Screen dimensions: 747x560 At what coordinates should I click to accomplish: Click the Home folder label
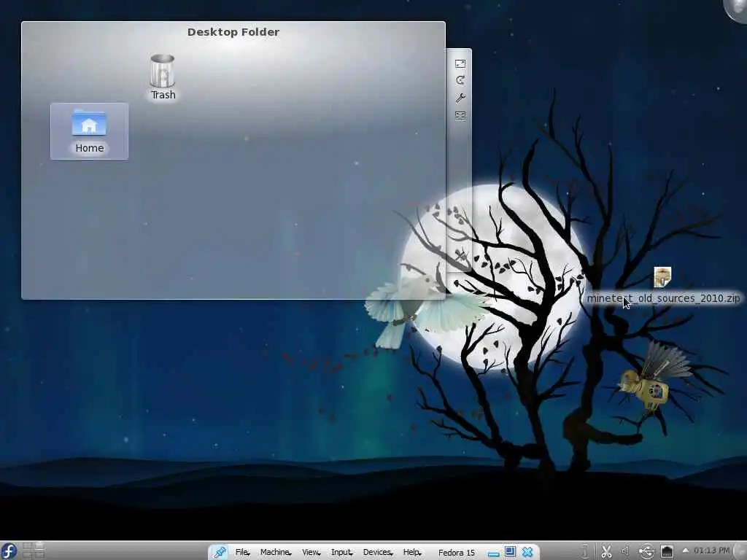[x=89, y=148]
